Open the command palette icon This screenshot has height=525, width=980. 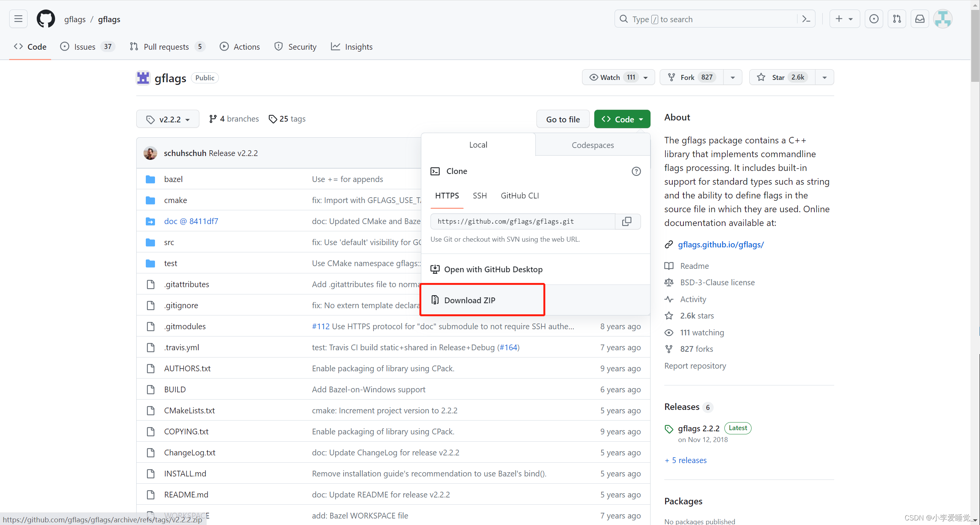click(x=806, y=19)
